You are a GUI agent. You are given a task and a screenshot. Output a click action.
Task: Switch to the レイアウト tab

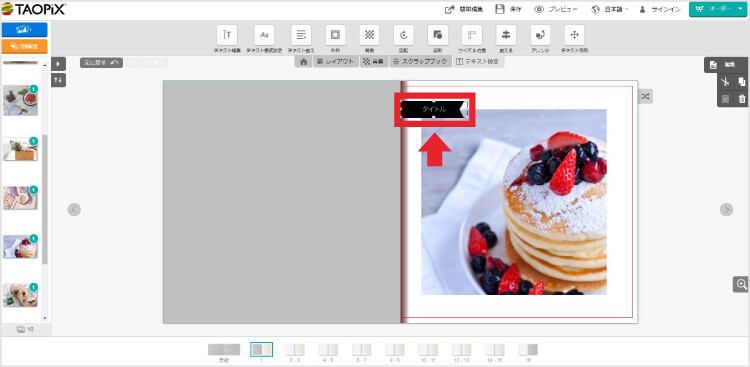coord(335,61)
